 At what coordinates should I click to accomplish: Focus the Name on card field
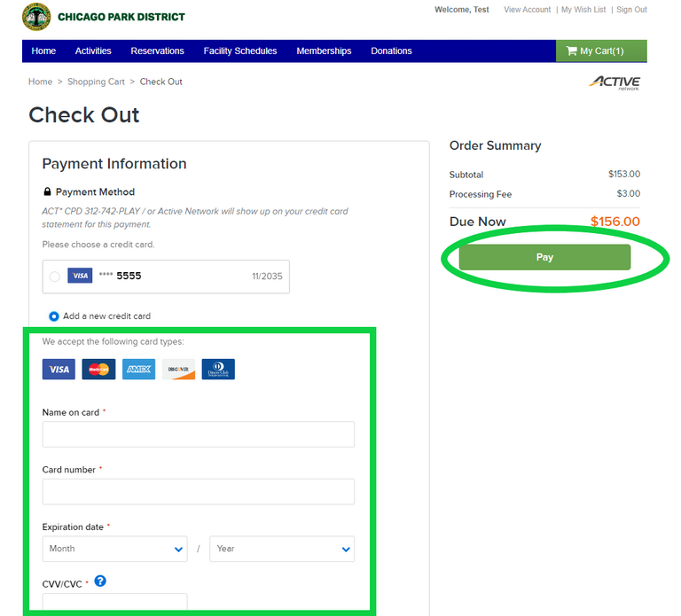[199, 434]
